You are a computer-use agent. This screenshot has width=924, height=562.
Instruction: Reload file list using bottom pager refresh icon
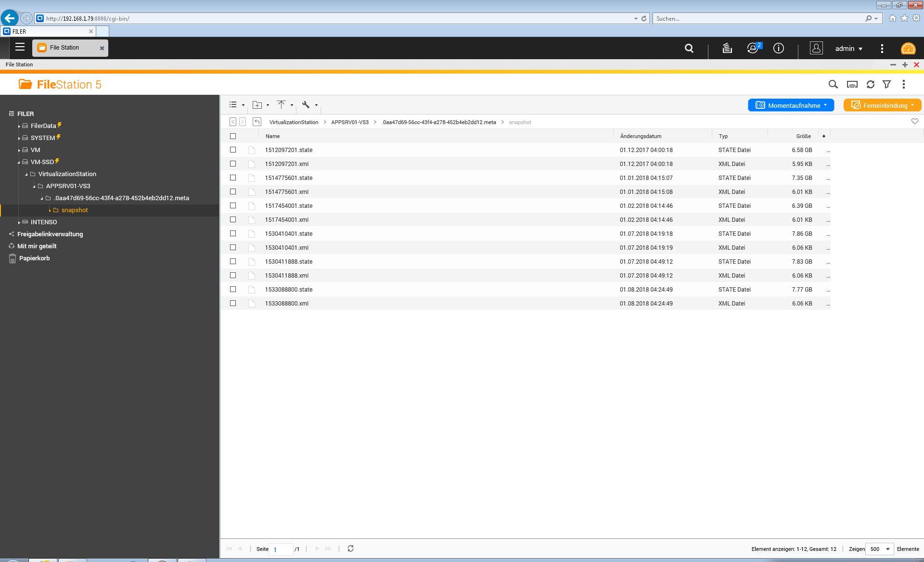pyautogui.click(x=350, y=549)
